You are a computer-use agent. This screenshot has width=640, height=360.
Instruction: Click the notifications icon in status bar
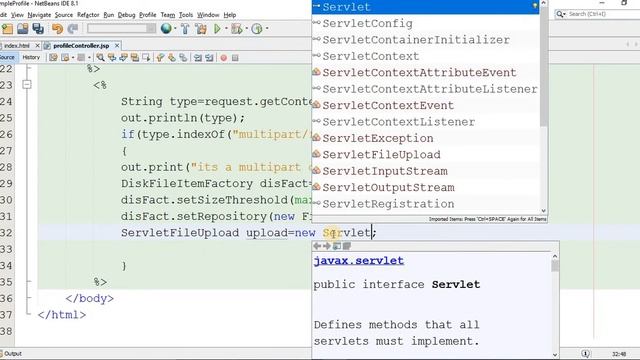click(585, 353)
